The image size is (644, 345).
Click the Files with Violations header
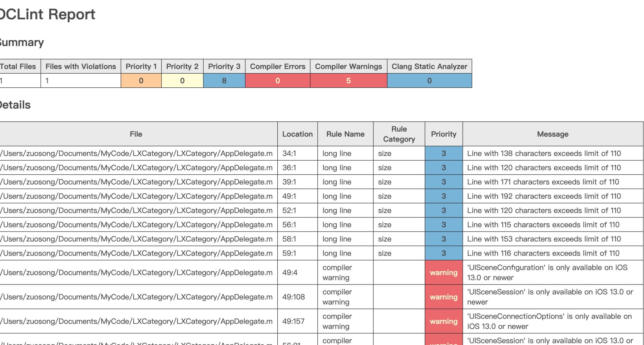click(81, 66)
